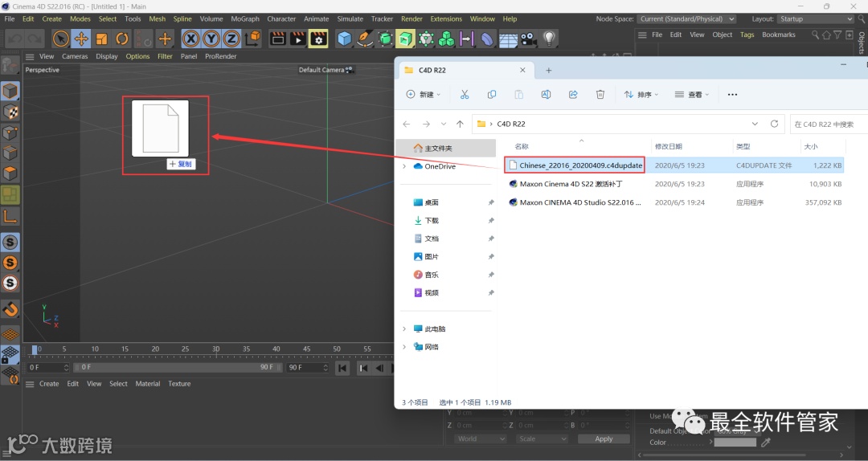Open viewport Cameras menu
Image resolution: width=868 pixels, height=461 pixels.
point(75,56)
